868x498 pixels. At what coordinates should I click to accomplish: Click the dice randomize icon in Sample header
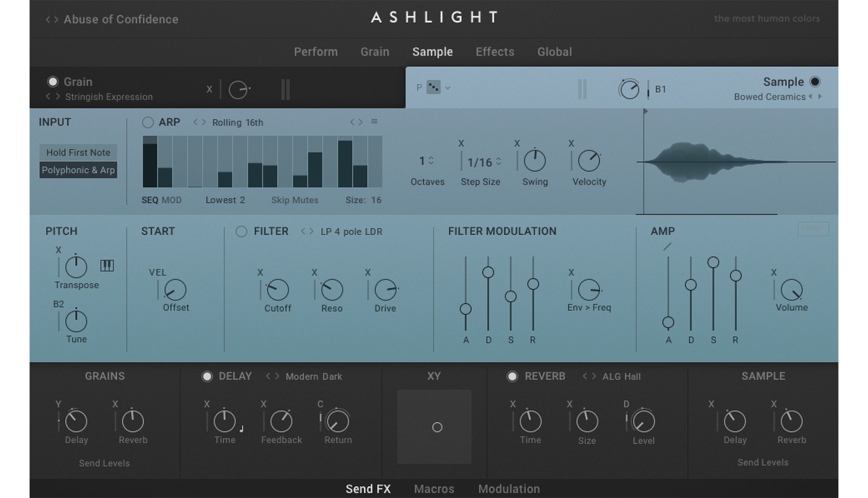(x=433, y=88)
